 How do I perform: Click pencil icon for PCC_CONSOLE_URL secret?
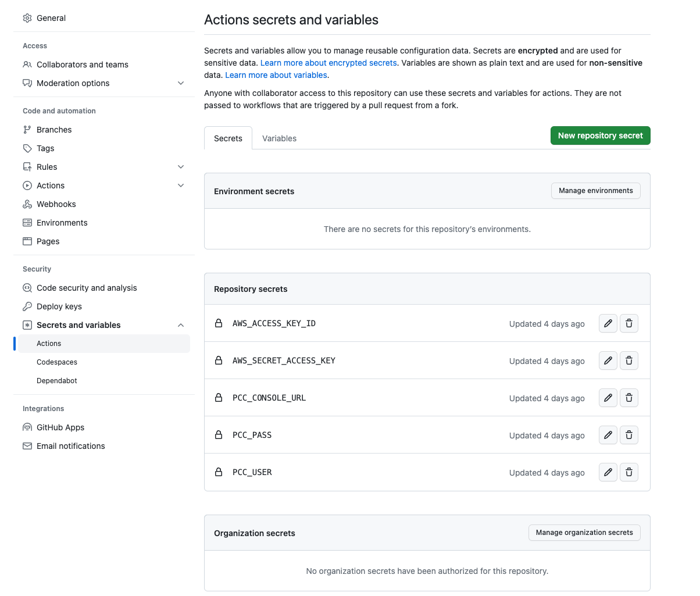click(x=608, y=398)
